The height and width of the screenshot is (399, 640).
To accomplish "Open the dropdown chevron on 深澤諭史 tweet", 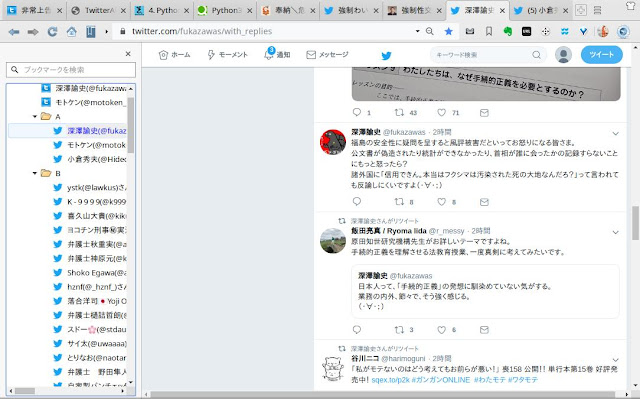I will pos(616,133).
